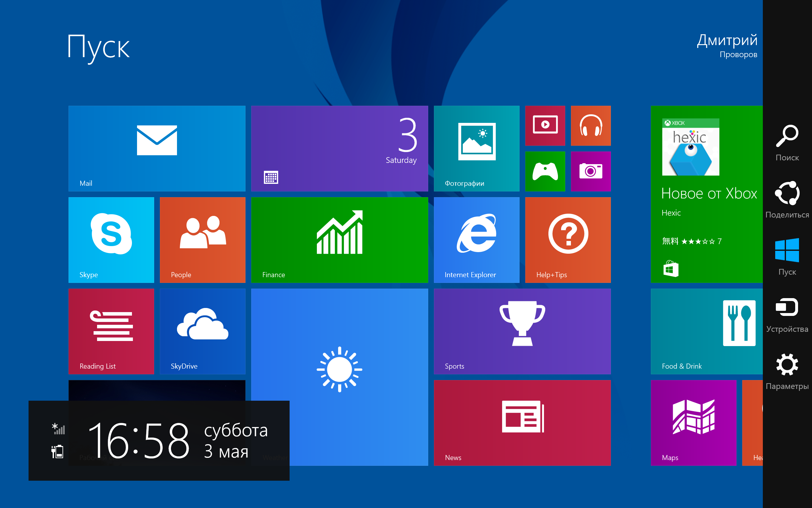The height and width of the screenshot is (508, 812).
Task: Click the network signal status icon
Action: pos(58,429)
